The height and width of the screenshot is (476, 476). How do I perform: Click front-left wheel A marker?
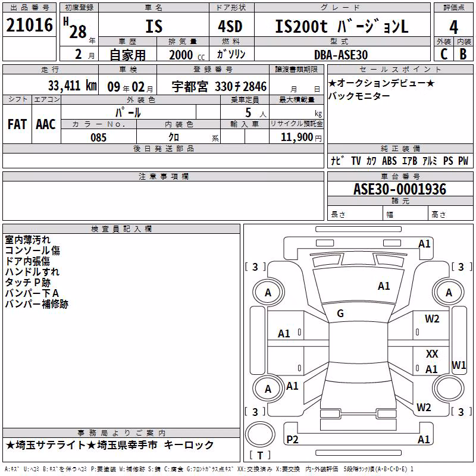point(268,293)
